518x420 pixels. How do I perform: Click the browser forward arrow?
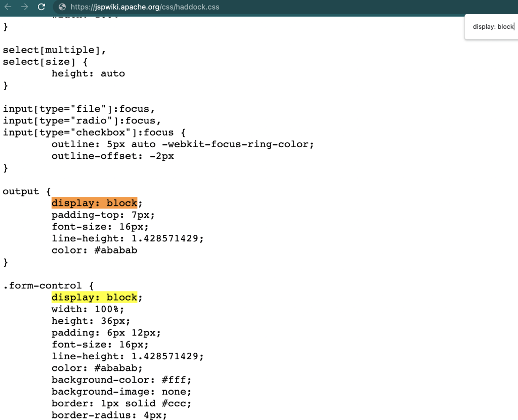pos(25,7)
